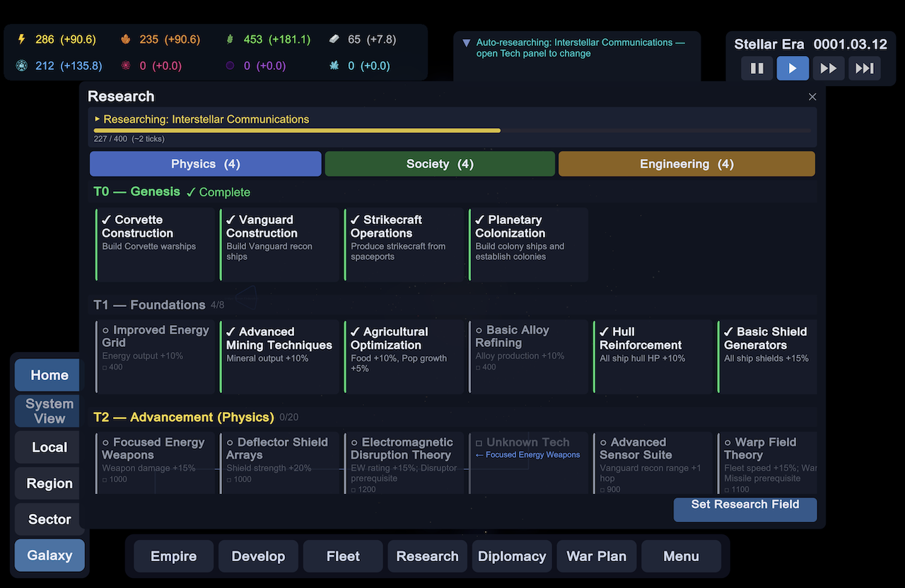Select the Warp Field Theory tech
Image resolution: width=905 pixels, height=588 pixels.
[x=768, y=463]
